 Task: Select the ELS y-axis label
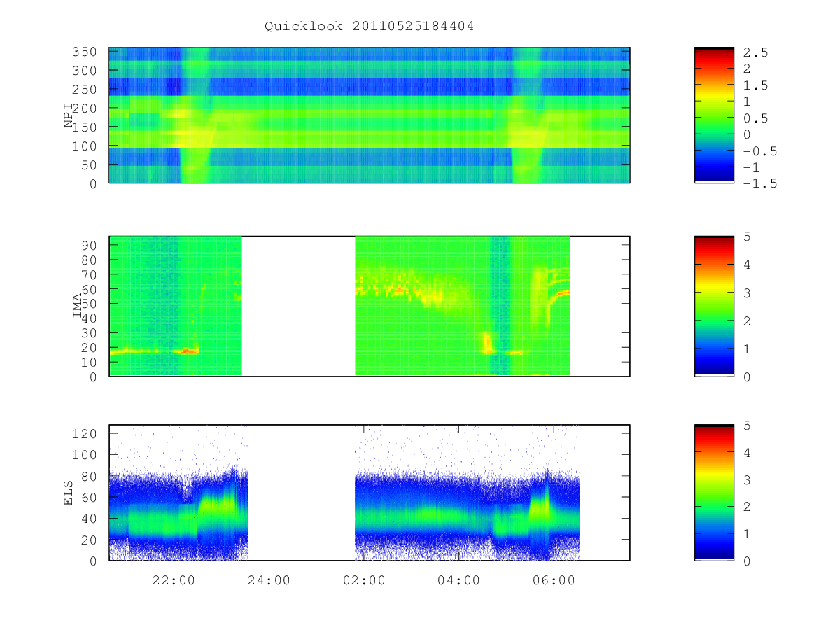tap(68, 493)
